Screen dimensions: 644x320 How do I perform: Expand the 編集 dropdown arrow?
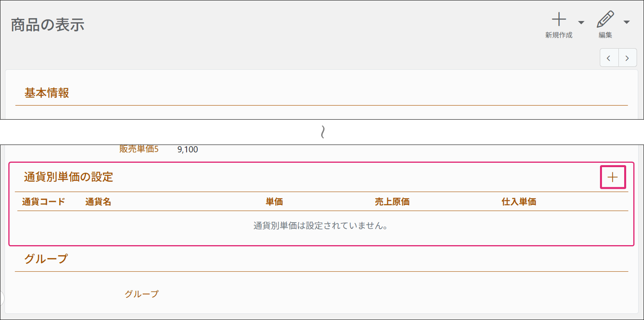(x=627, y=22)
